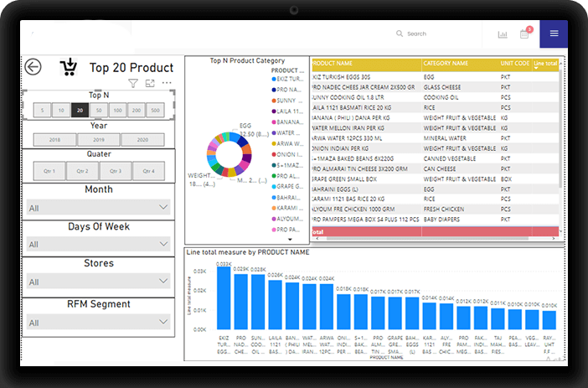Expand legend with the down arrow
This screenshot has width=588, height=388.
click(x=290, y=240)
